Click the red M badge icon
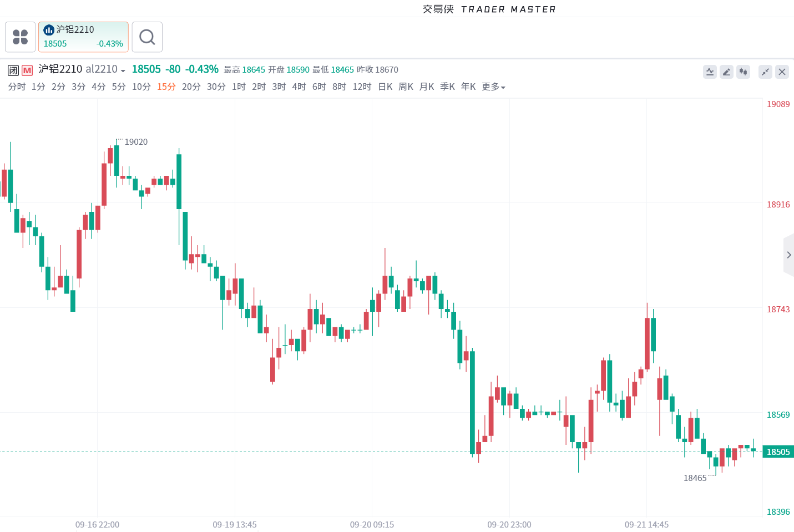Image resolution: width=794 pixels, height=532 pixels. pyautogui.click(x=27, y=70)
